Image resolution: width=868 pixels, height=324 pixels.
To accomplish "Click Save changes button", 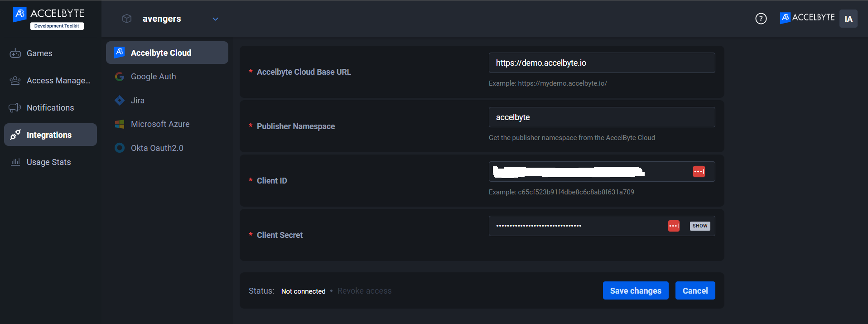I will (636, 290).
